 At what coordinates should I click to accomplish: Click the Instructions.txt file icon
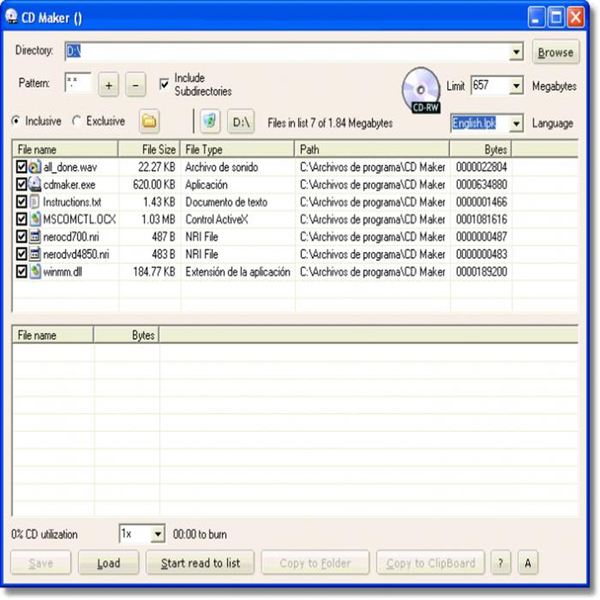[x=34, y=202]
